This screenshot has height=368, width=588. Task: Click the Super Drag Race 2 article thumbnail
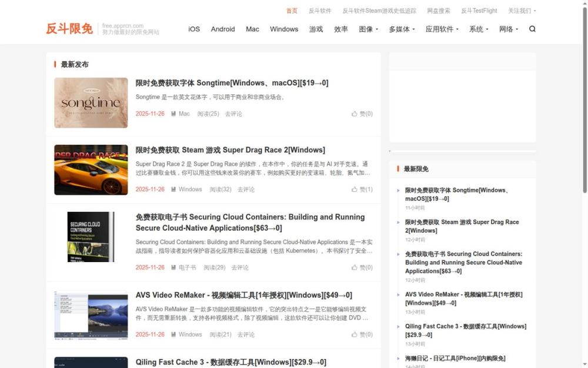pos(91,170)
